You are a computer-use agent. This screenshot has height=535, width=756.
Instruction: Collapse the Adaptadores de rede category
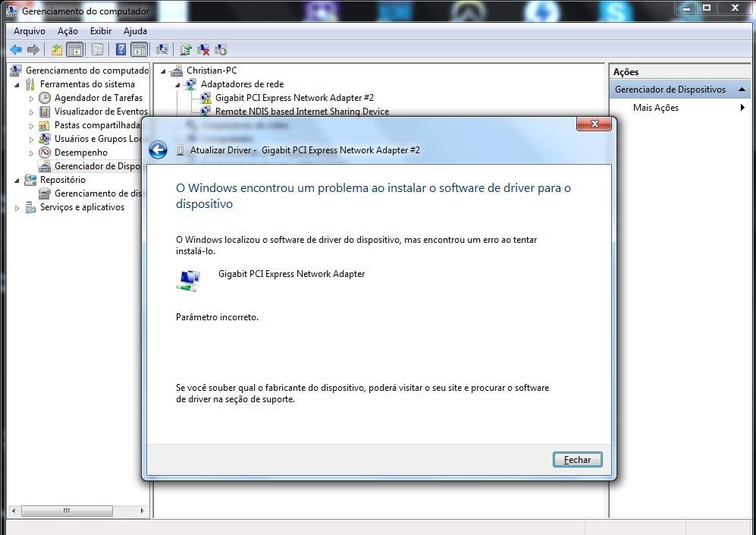(178, 85)
